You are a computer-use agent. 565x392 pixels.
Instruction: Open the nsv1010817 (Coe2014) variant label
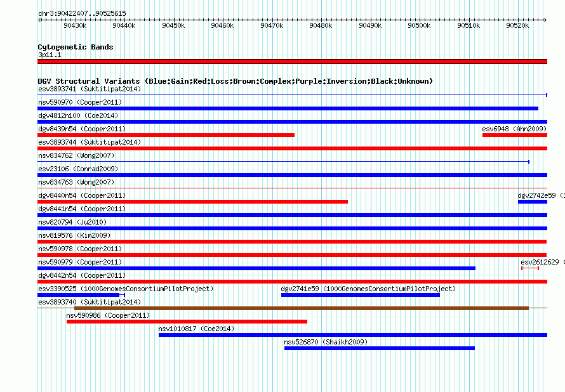point(196,329)
